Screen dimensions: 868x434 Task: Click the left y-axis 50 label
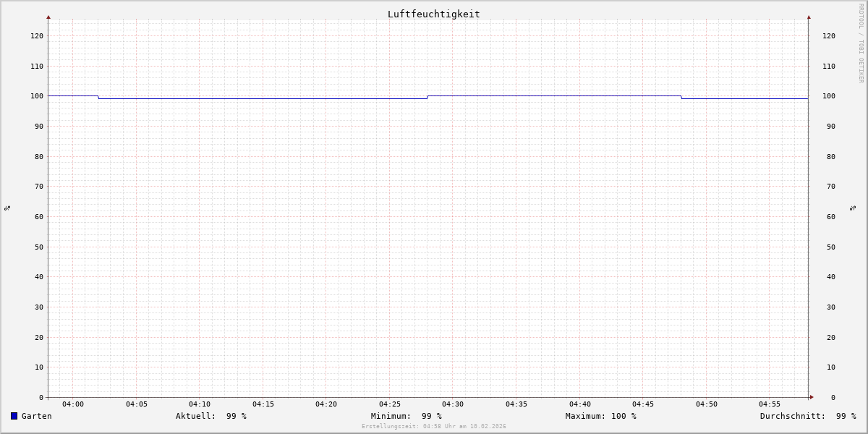point(39,247)
